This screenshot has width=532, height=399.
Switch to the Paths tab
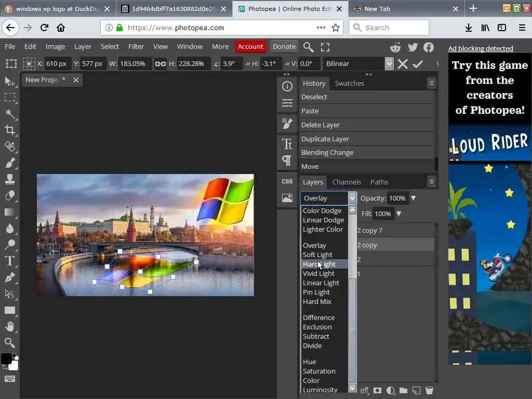coord(379,182)
